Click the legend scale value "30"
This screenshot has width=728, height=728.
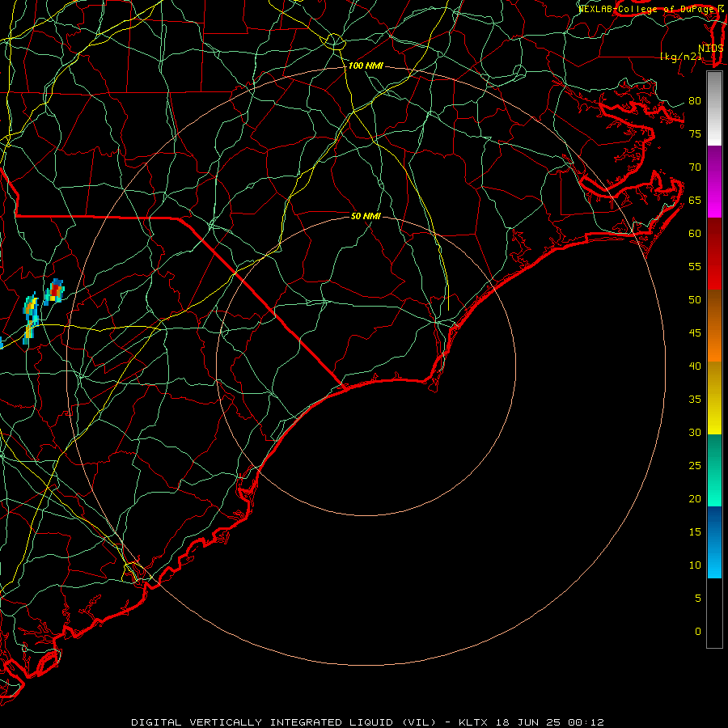(695, 432)
